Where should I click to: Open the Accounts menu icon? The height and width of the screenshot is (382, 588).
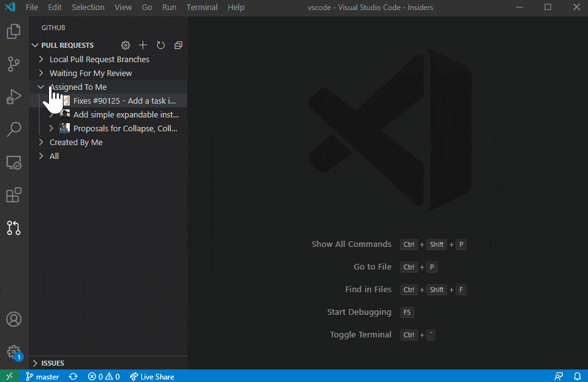tap(14, 319)
